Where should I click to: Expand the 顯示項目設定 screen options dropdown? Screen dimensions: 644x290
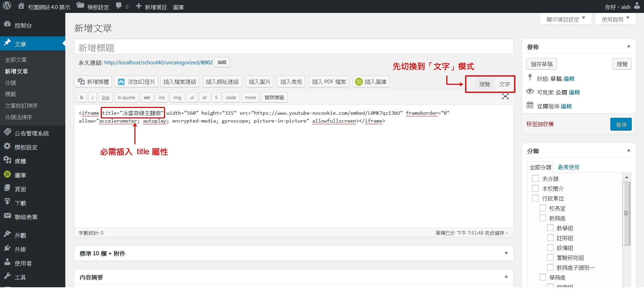(x=565, y=19)
